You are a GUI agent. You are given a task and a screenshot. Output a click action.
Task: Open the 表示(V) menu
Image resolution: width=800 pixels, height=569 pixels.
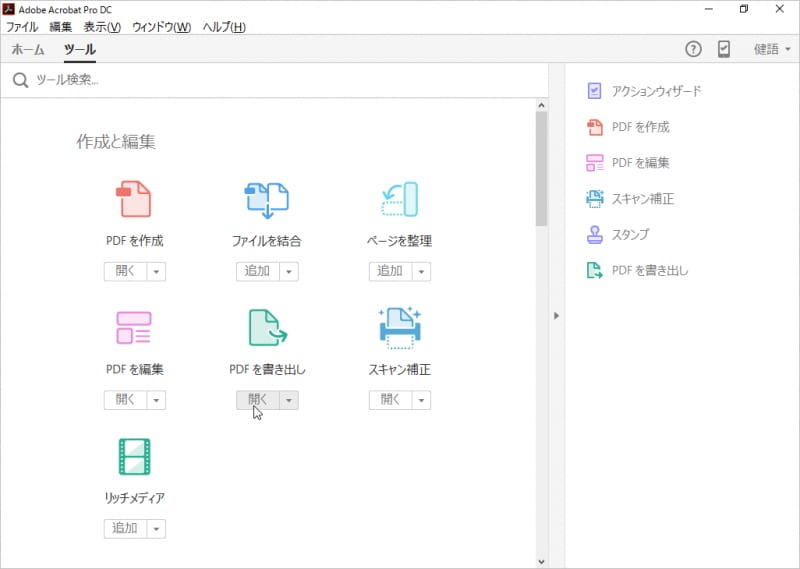102,27
